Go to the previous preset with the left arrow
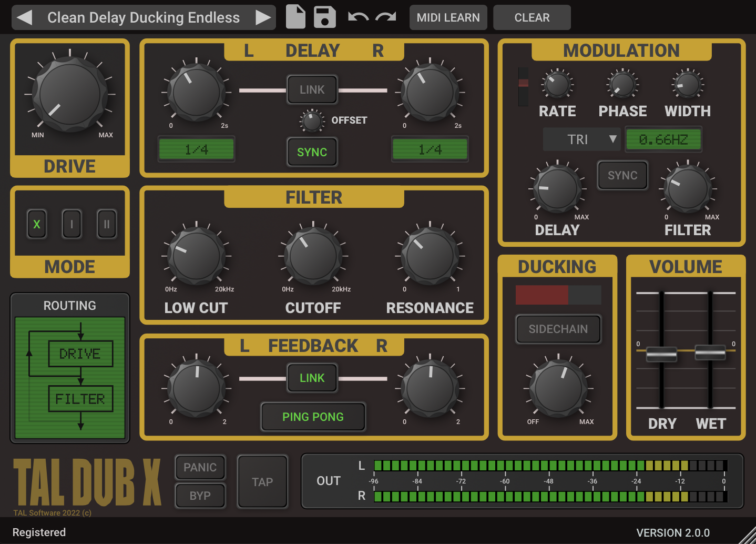756x544 pixels. click(24, 17)
